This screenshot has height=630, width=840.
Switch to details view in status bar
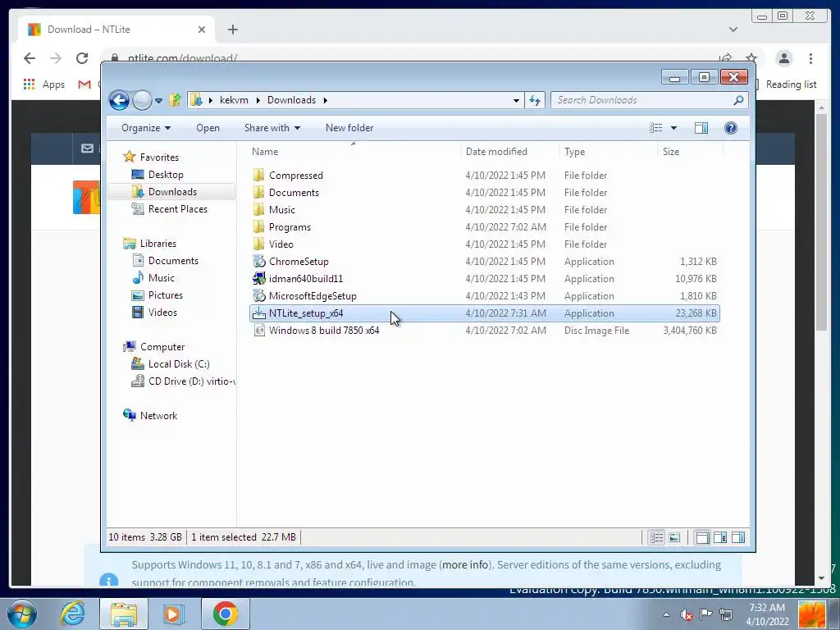click(657, 537)
